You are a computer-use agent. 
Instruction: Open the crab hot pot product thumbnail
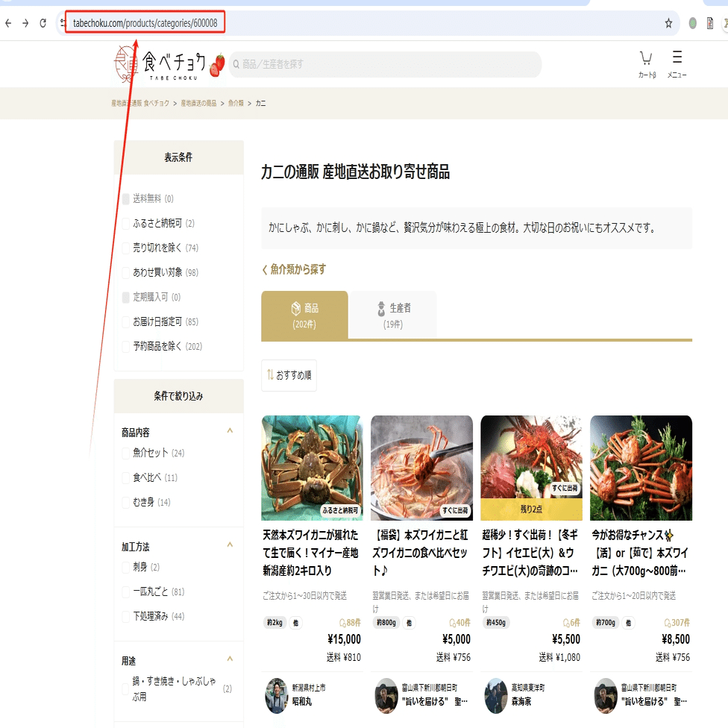pyautogui.click(x=421, y=468)
